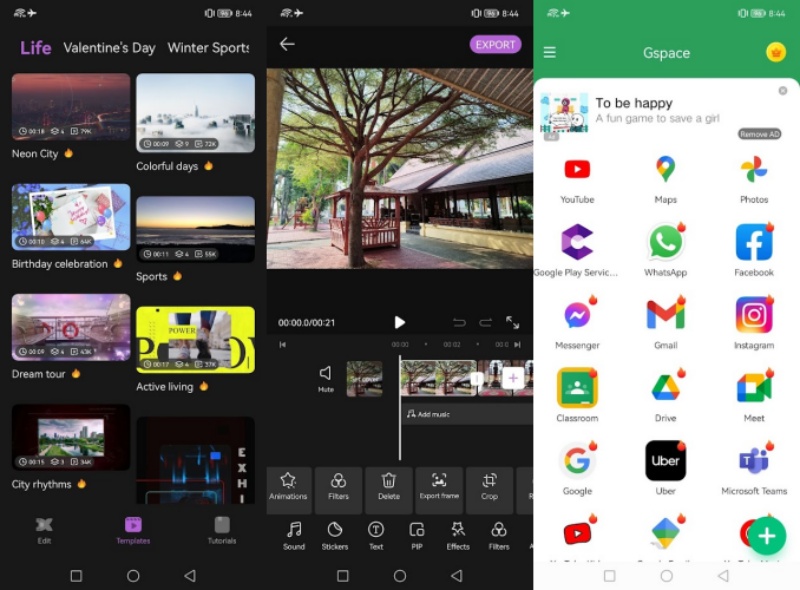Play the video preview
The height and width of the screenshot is (590, 800).
click(399, 322)
